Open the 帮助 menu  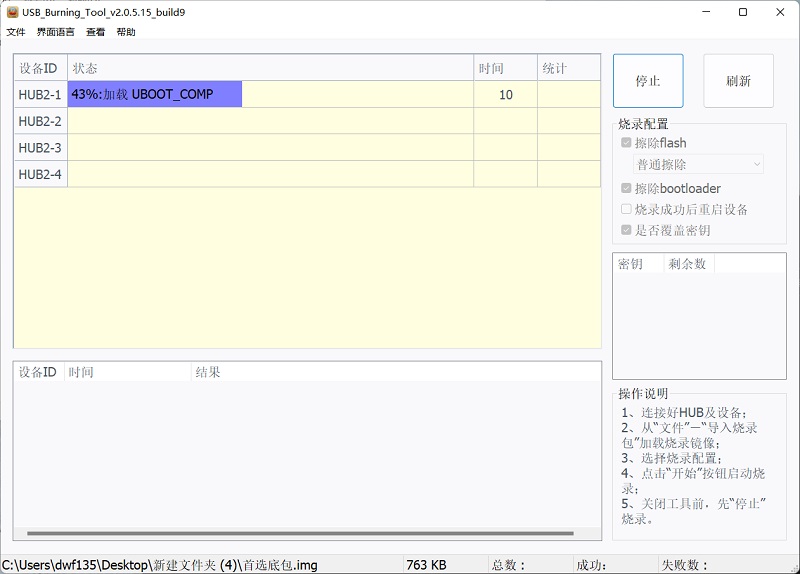[126, 32]
